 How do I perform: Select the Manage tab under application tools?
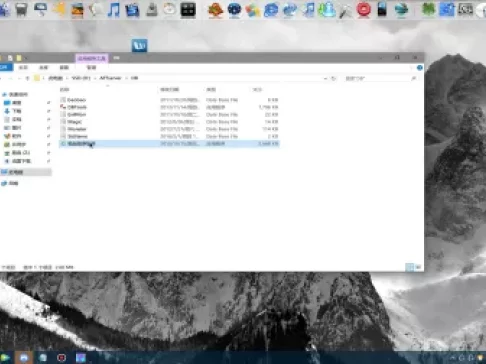[x=91, y=67]
